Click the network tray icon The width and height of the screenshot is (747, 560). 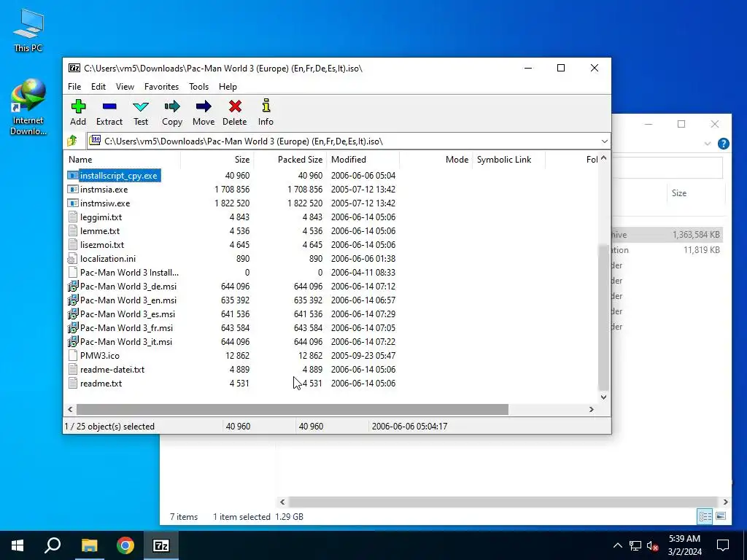tap(635, 545)
